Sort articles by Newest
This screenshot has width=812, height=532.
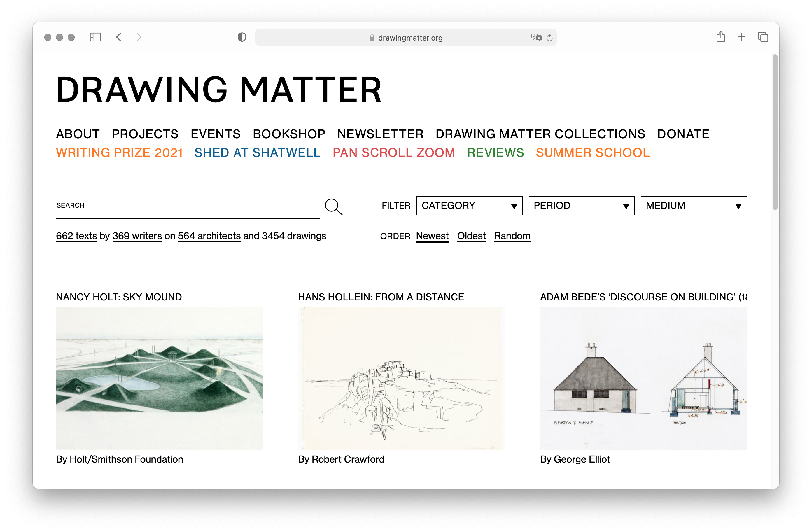coord(432,236)
